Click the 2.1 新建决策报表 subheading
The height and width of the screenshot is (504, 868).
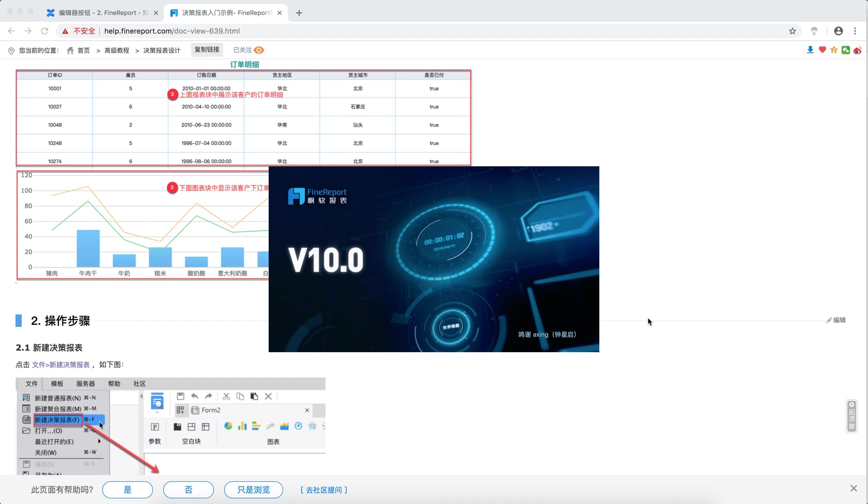click(49, 348)
